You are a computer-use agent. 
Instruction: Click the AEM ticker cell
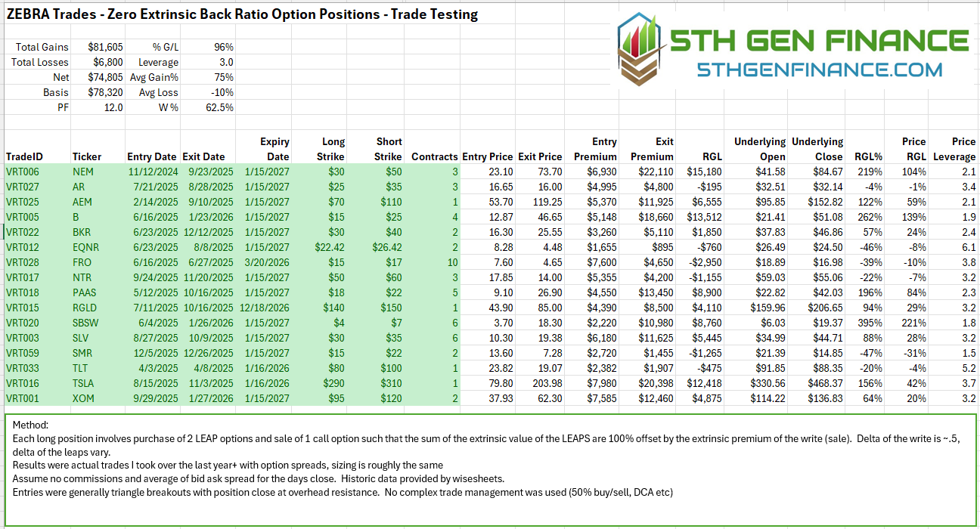tap(82, 202)
